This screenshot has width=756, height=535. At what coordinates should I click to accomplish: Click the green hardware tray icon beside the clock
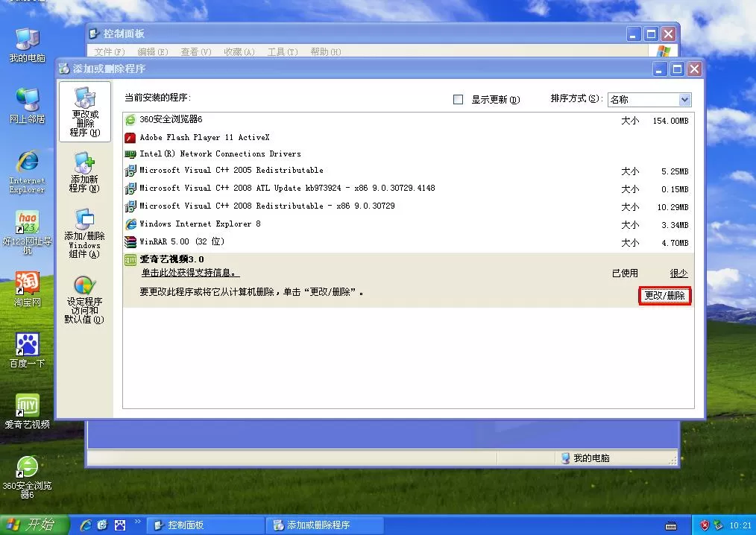point(719,525)
